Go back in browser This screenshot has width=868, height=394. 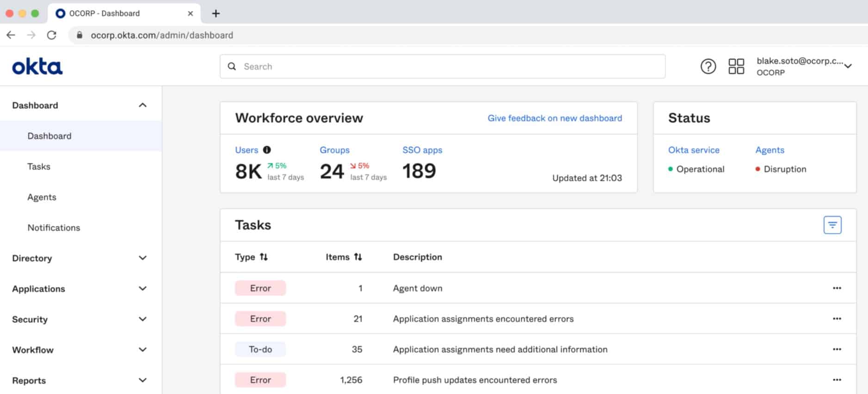pyautogui.click(x=11, y=35)
